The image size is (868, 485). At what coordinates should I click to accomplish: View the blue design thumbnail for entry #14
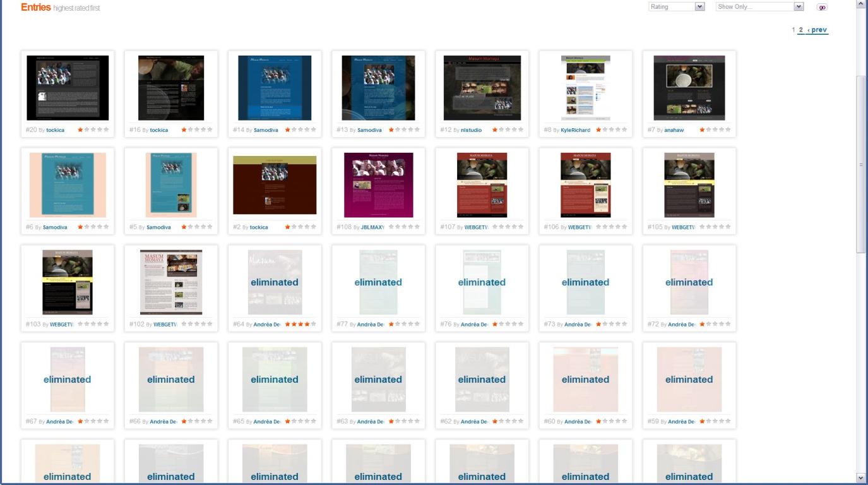(275, 88)
